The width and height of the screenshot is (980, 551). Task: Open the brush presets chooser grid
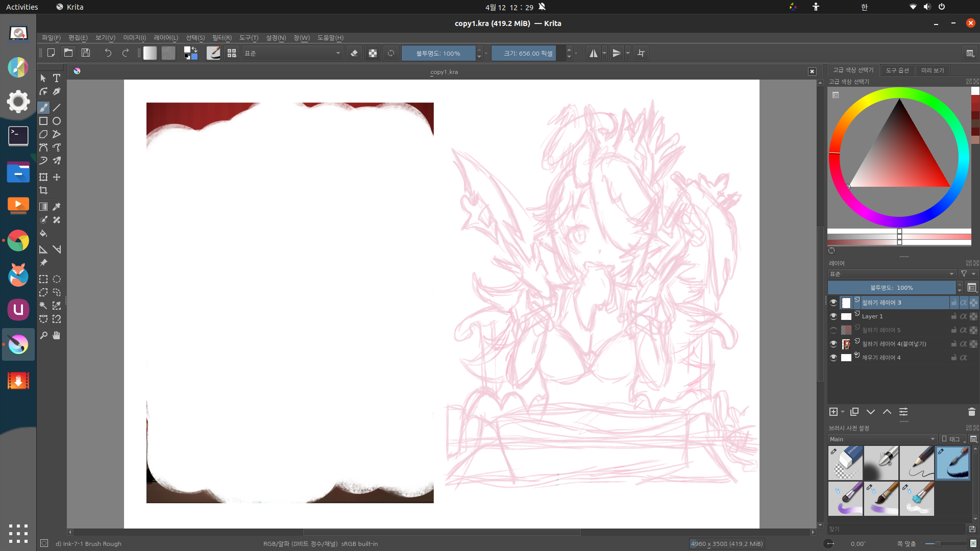(232, 53)
